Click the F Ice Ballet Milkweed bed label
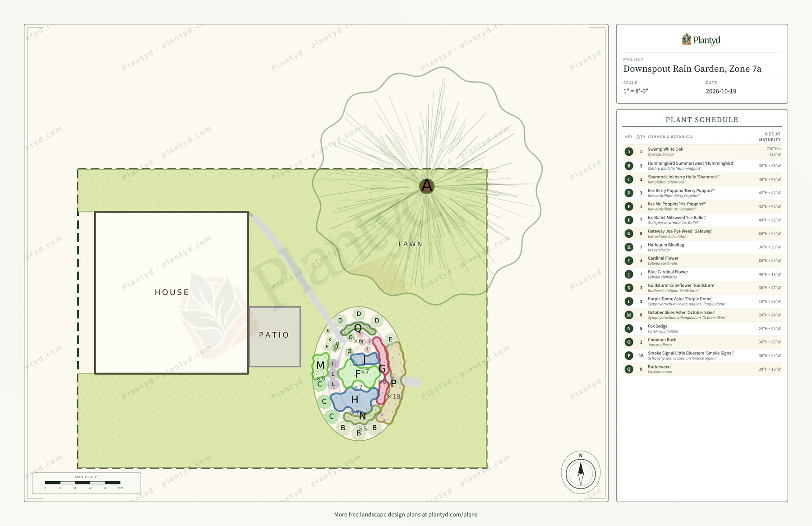The image size is (812, 526). click(358, 374)
